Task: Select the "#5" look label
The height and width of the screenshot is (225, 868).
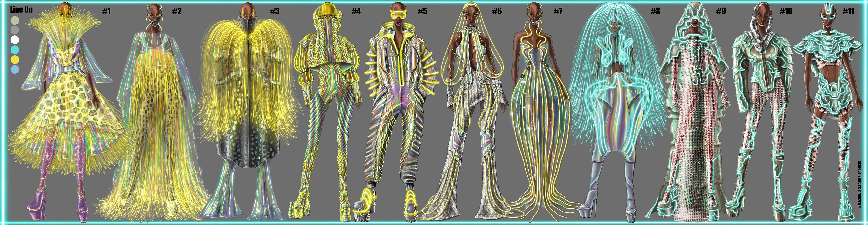Action: [x=422, y=11]
